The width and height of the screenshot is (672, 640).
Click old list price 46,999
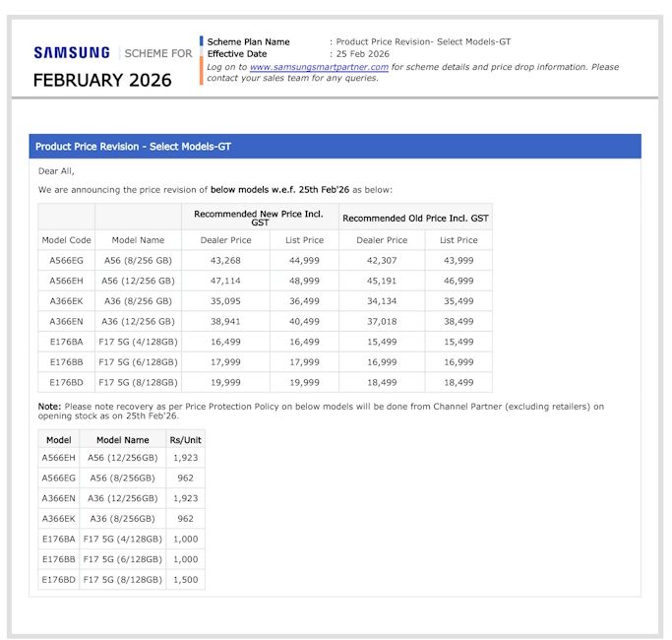pos(458,281)
